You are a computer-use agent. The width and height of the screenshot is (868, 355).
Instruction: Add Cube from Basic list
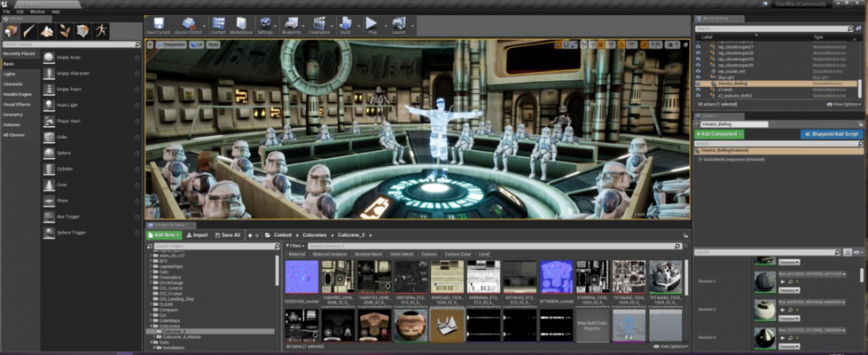click(x=91, y=137)
